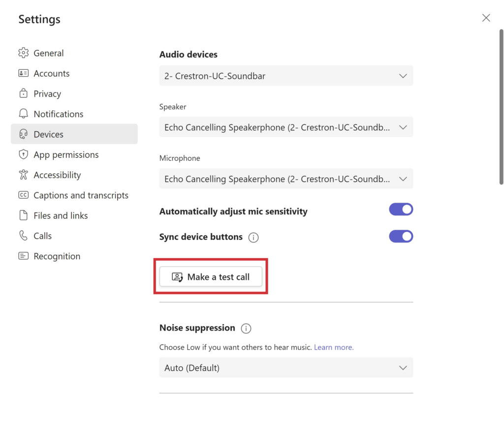Click the Speaker label
The height and width of the screenshot is (422, 504).
pyautogui.click(x=173, y=107)
